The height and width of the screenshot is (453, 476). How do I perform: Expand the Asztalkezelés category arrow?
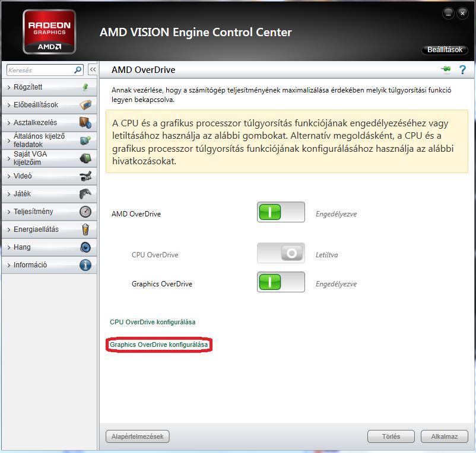pyautogui.click(x=9, y=123)
